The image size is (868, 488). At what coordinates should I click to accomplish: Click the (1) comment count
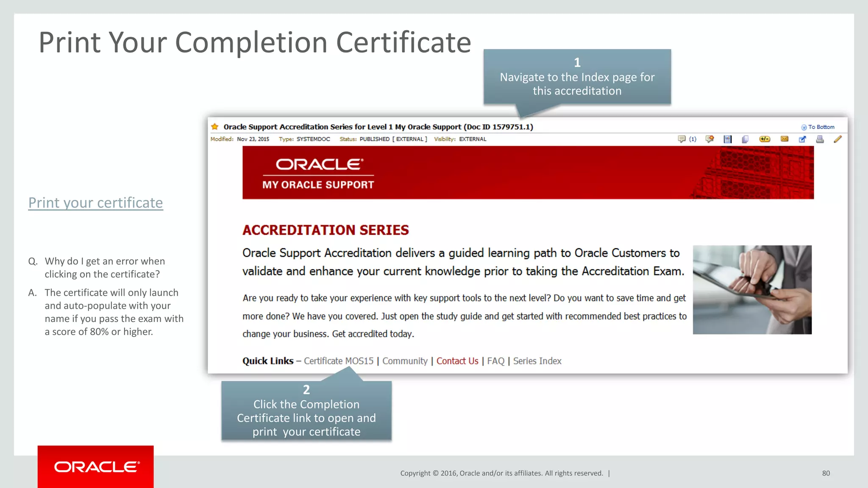693,139
